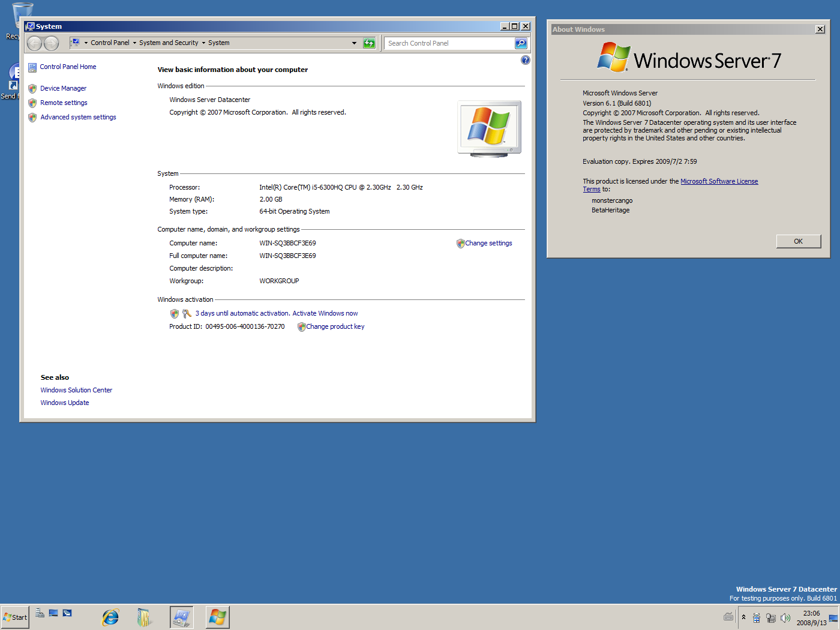Open Windows Solution Center link
The image size is (840, 630).
click(x=76, y=391)
